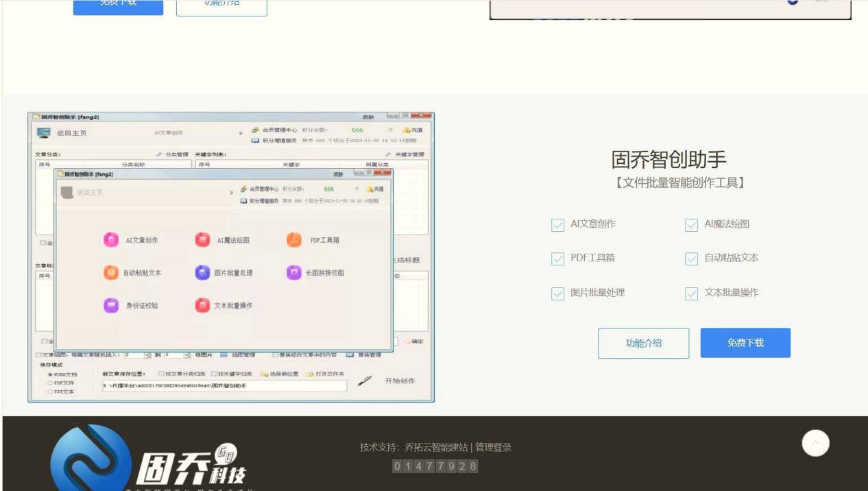Click the blue 免费下载 button beside 功能介绍
The width and height of the screenshot is (868, 491).
coord(745,343)
